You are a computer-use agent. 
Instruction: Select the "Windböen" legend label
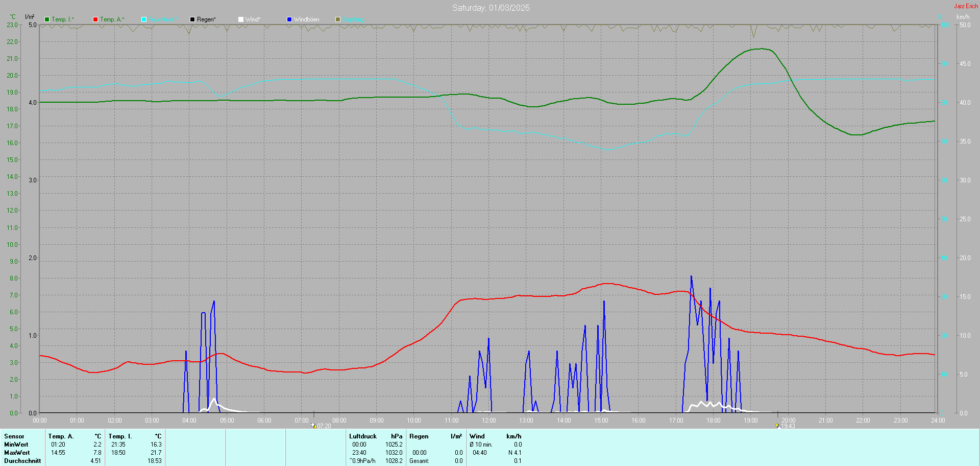[x=307, y=19]
